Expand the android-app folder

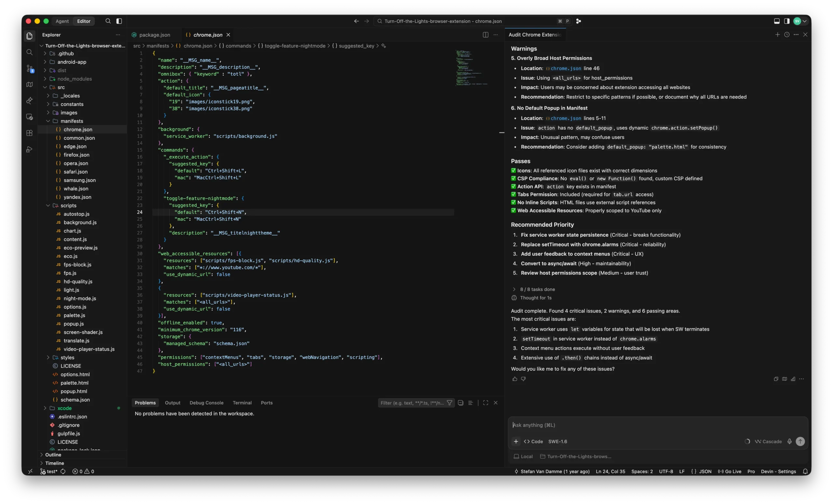(72, 62)
